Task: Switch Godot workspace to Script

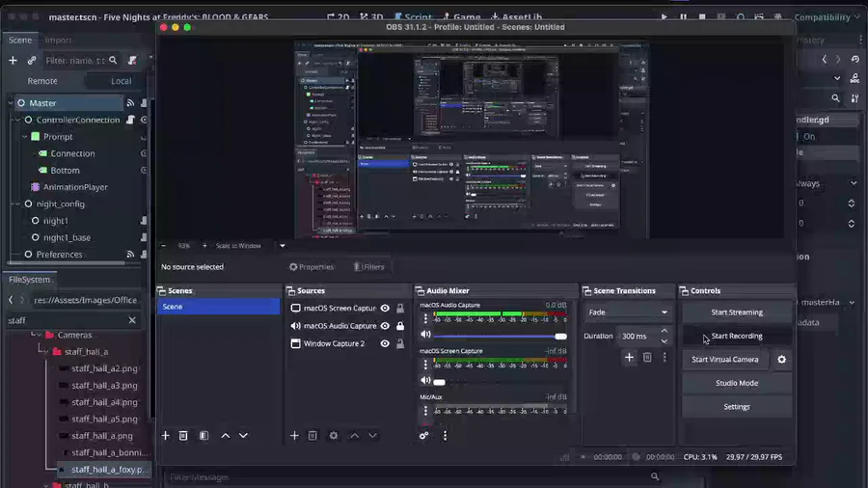Action: (x=413, y=17)
